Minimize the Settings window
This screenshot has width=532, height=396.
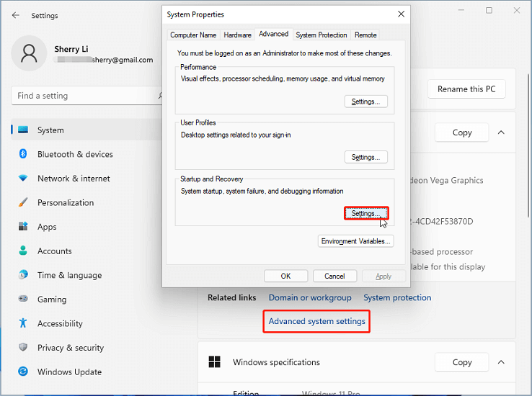tap(461, 11)
